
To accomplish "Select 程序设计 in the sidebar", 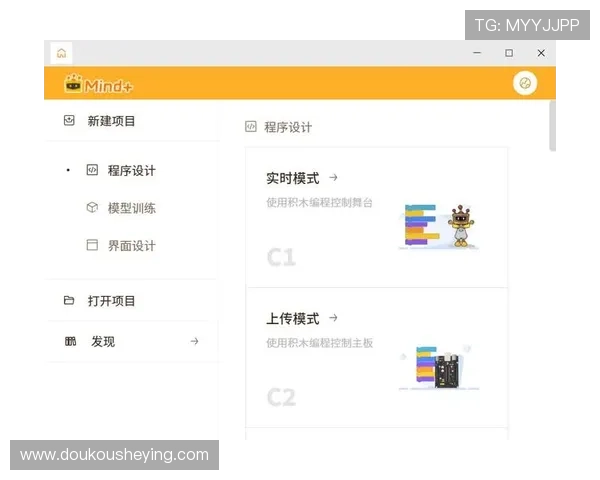I will (x=132, y=170).
